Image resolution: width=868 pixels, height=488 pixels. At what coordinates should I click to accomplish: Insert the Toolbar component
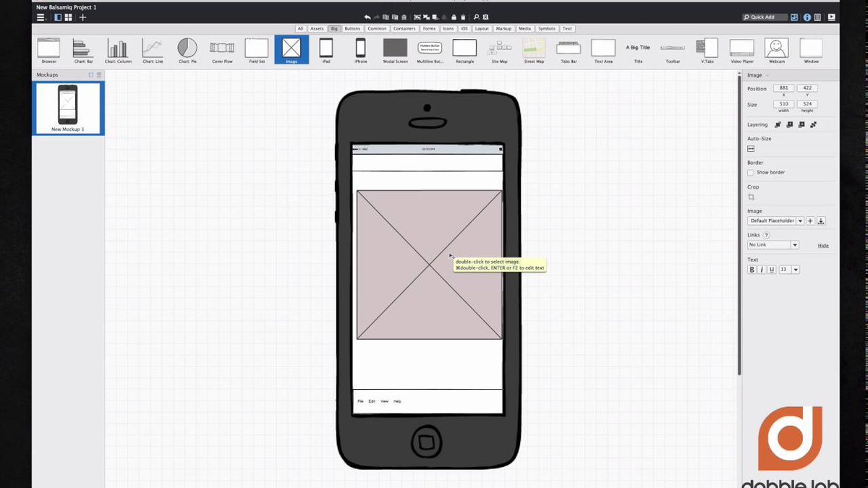tap(673, 51)
